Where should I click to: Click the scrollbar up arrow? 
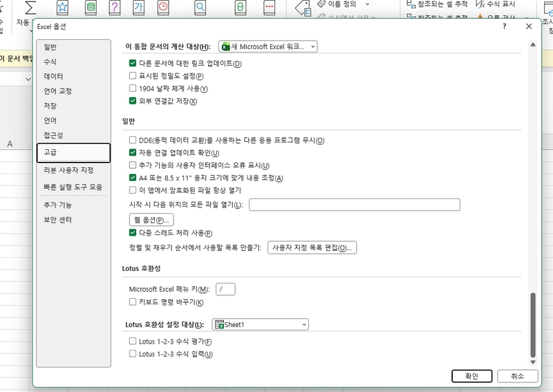[x=533, y=44]
